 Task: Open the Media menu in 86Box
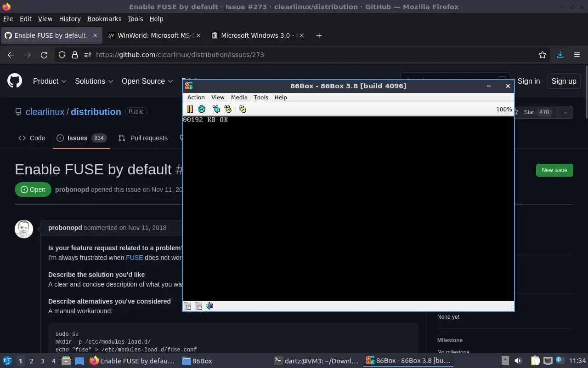[239, 98]
